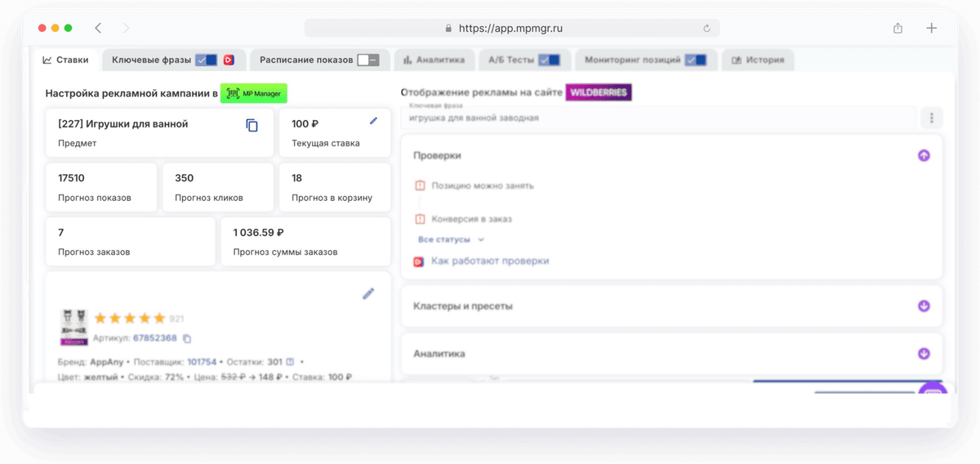Click the pencil icon on product card
This screenshot has height=464, width=980.
click(x=368, y=294)
